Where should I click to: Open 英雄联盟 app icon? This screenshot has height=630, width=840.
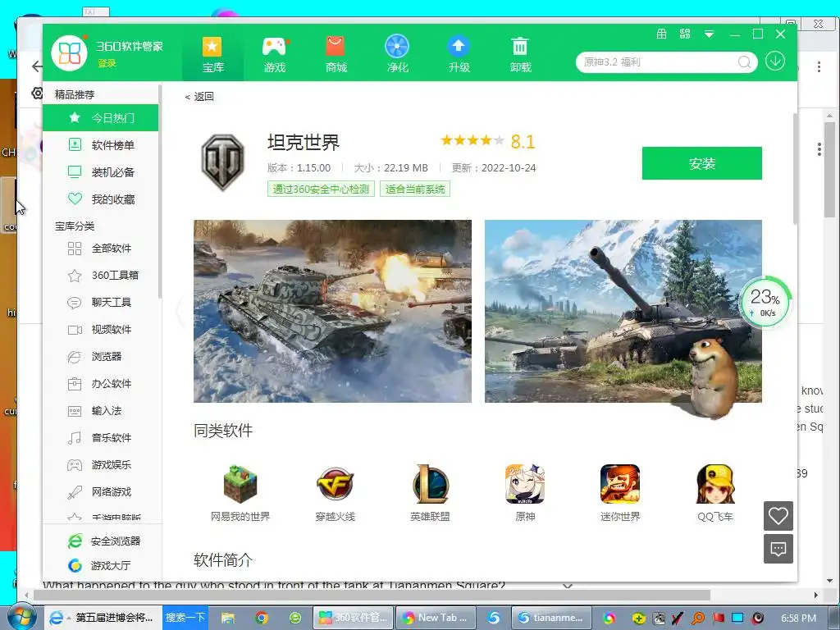[430, 484]
